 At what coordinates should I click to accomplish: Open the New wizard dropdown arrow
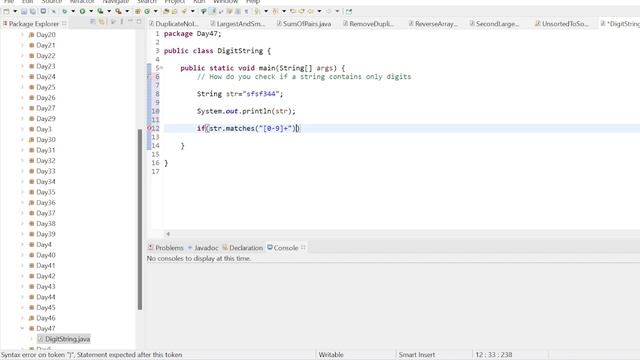[15, 11]
